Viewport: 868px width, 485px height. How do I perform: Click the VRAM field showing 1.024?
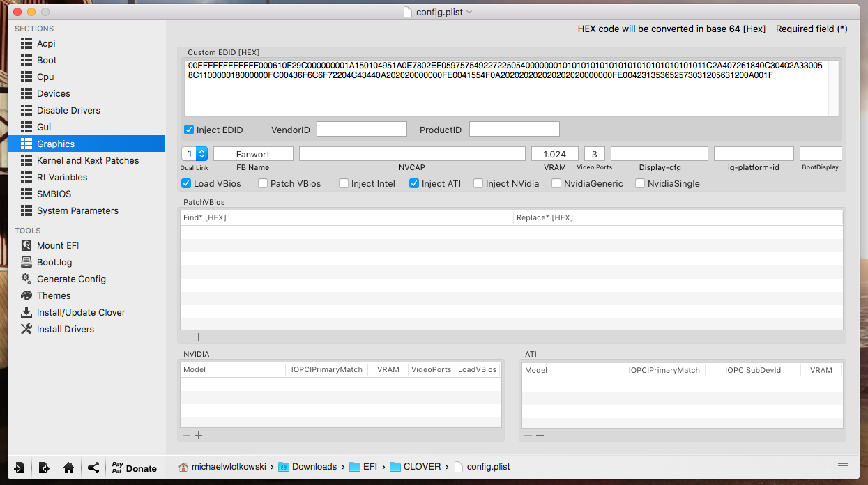tap(555, 154)
